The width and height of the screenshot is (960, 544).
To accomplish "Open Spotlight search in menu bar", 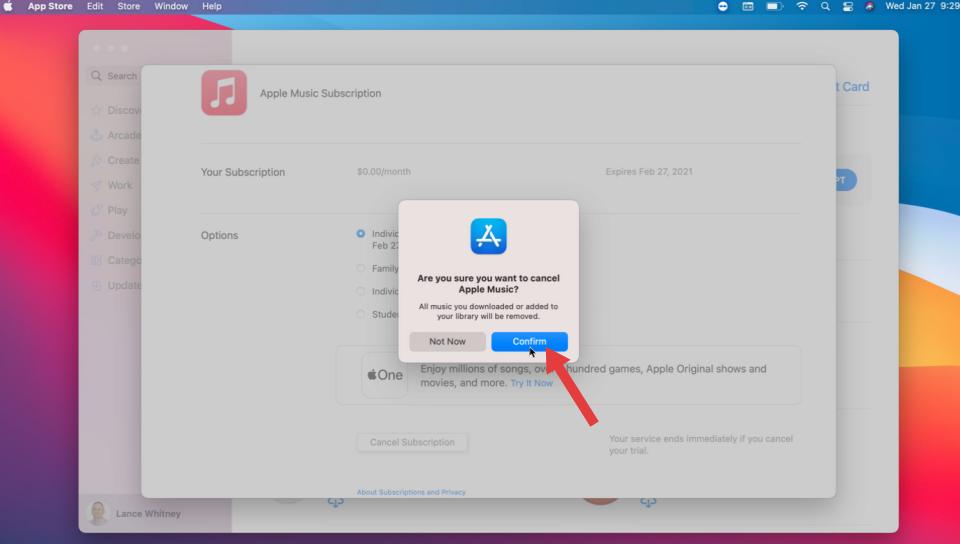I will (x=825, y=6).
